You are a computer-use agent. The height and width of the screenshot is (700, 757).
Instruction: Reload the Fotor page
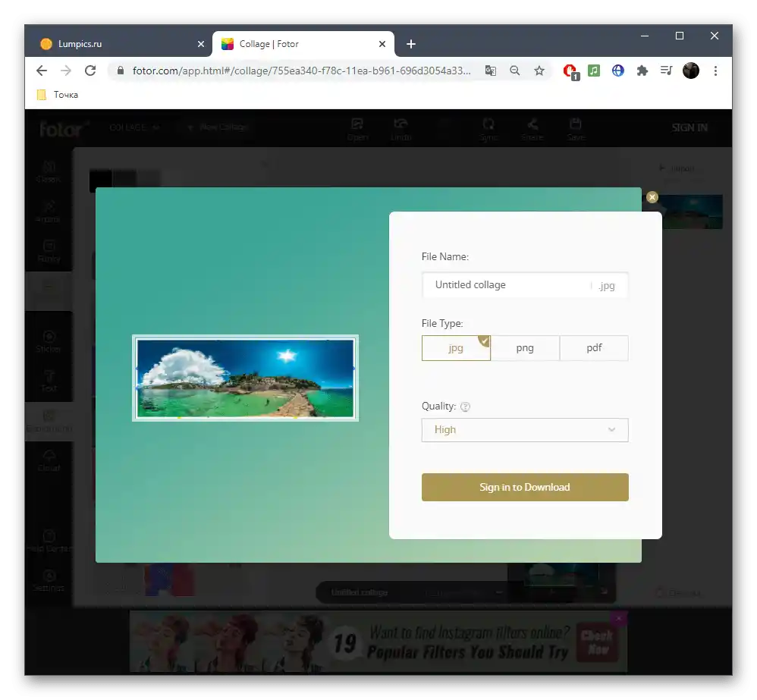click(x=90, y=71)
